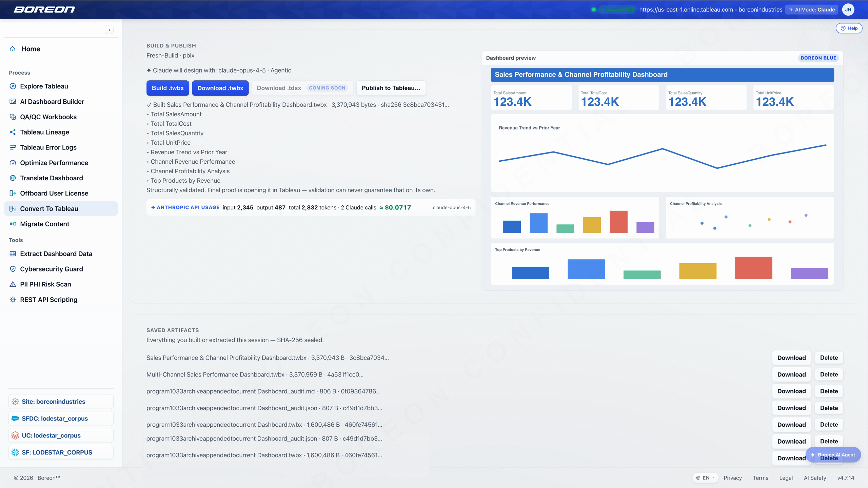
Task: Click the Salesforce cloud icon for SFDC connection
Action: point(15,419)
